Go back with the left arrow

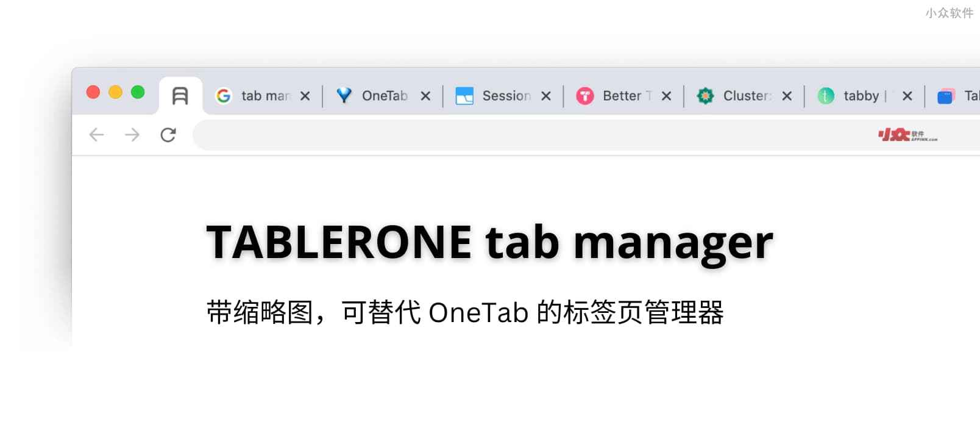[96, 135]
